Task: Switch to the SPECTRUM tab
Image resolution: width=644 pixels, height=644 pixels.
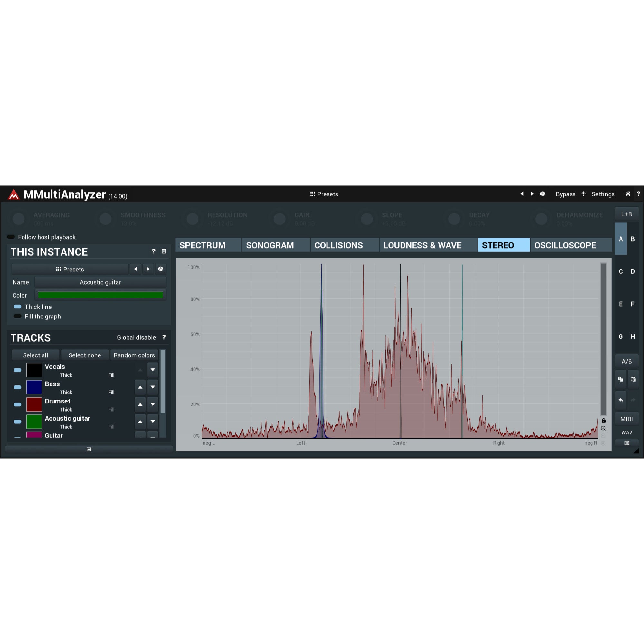Action: [208, 245]
